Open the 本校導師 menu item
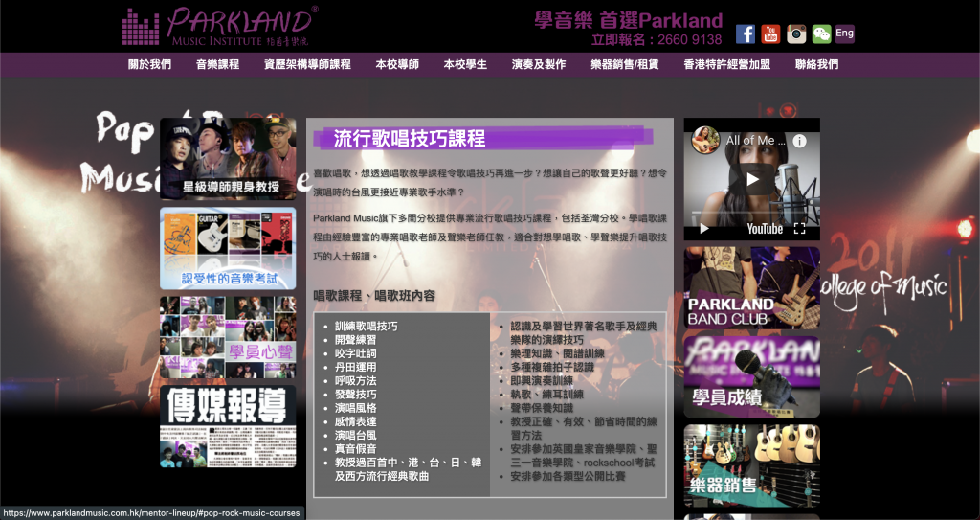980x520 pixels. pyautogui.click(x=397, y=64)
